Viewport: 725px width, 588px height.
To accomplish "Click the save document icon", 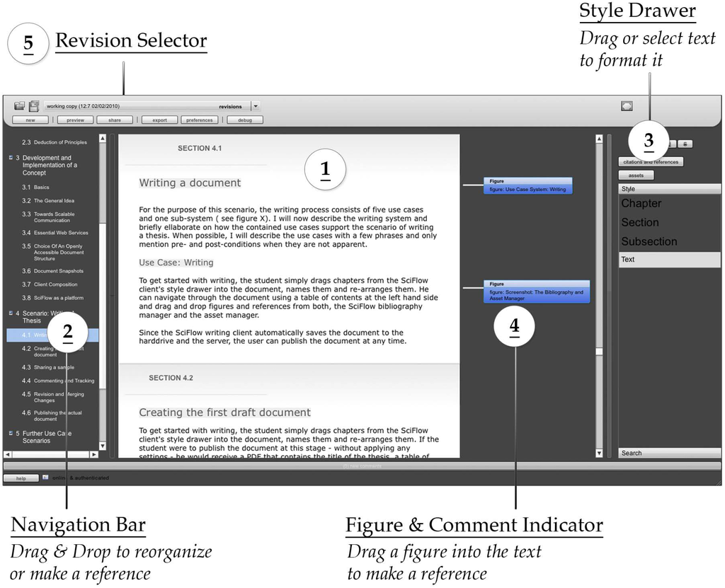I will tap(34, 106).
